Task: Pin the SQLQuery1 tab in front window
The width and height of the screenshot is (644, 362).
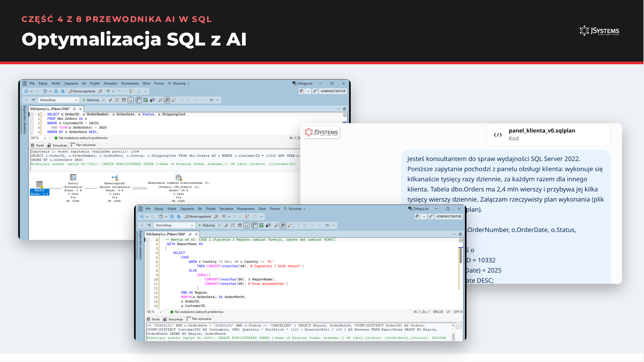Action: (190, 234)
